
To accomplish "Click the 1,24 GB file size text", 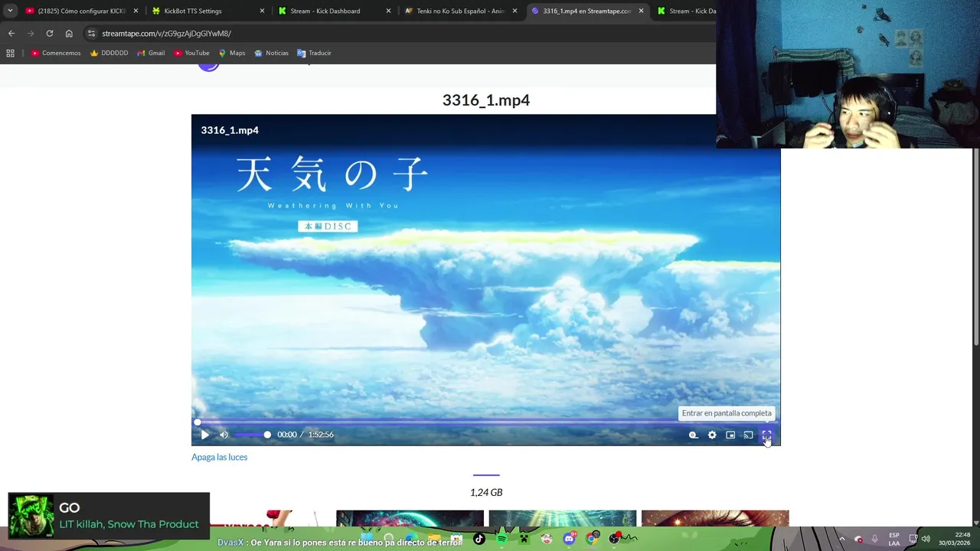I will [486, 492].
